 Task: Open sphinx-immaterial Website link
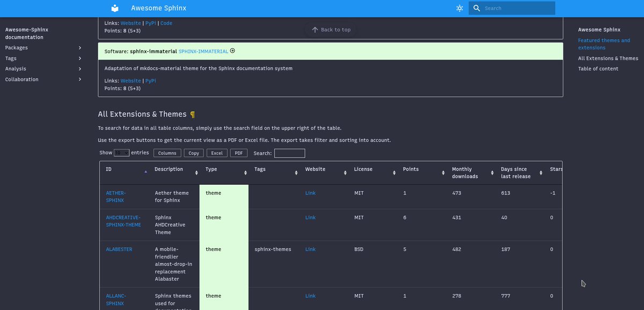pyautogui.click(x=131, y=81)
